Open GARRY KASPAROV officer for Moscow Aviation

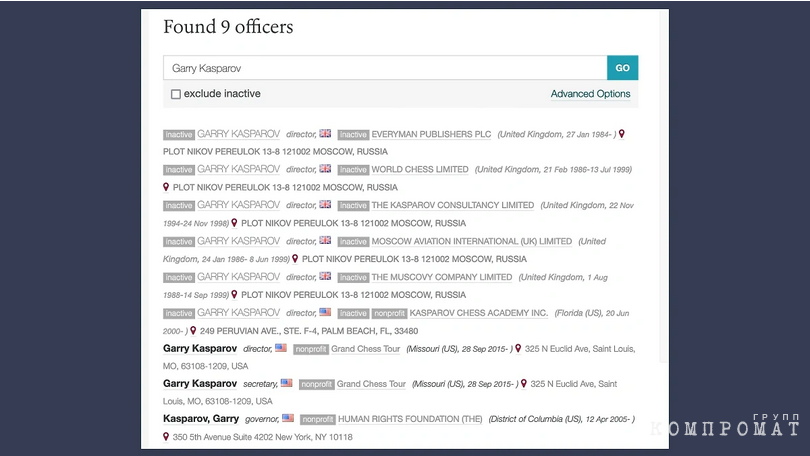click(x=239, y=241)
